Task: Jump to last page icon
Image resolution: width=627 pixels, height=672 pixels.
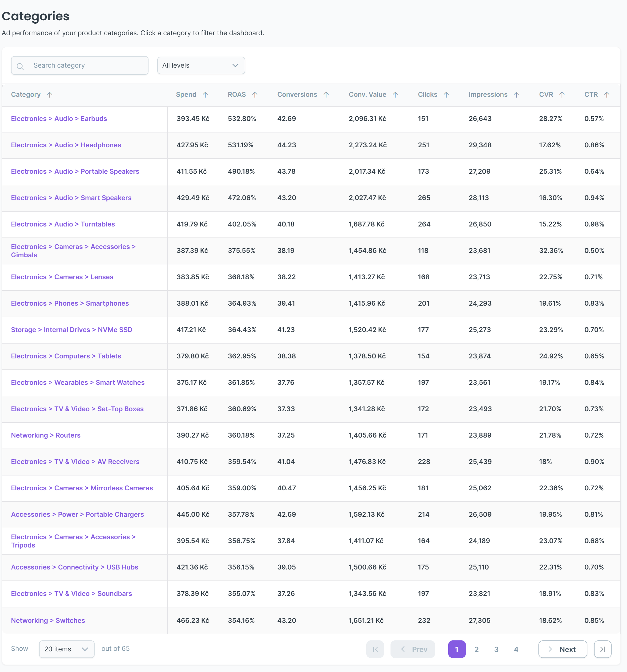Action: (603, 649)
